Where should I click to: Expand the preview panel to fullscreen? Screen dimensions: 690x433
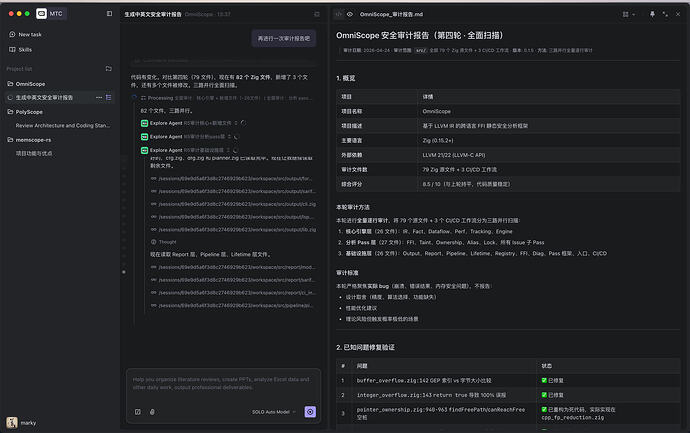665,15
